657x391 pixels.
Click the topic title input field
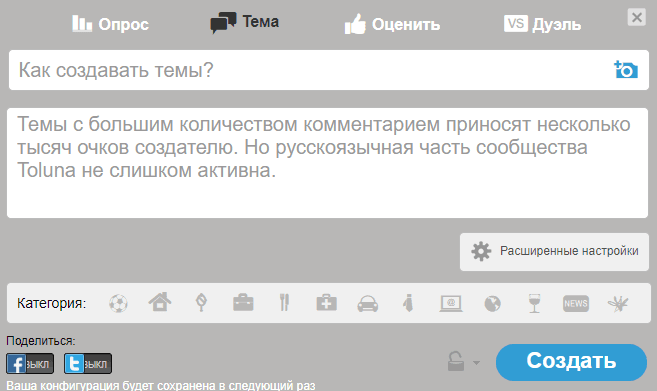click(x=328, y=70)
